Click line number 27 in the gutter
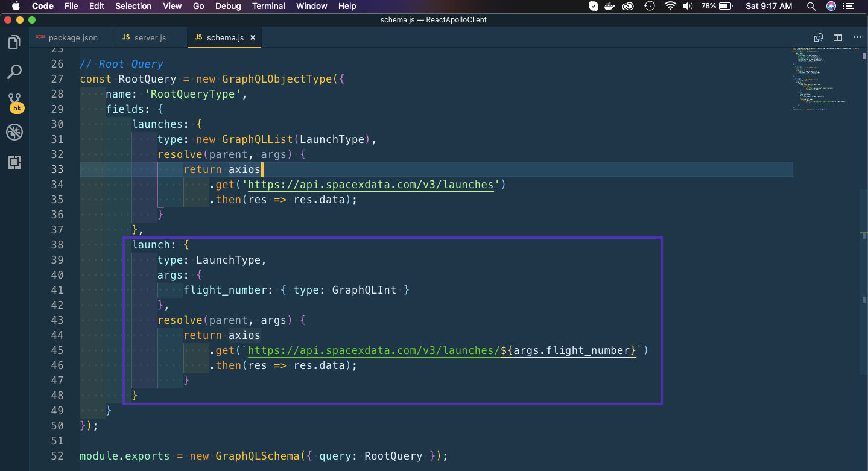 (x=57, y=79)
